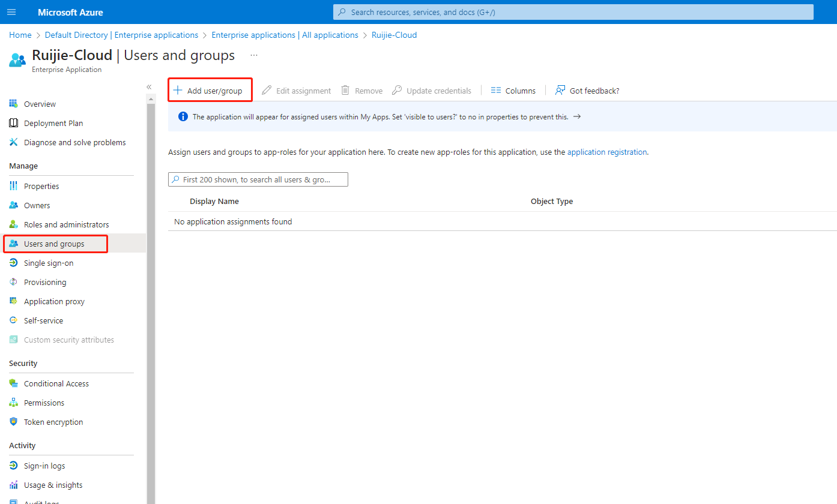Click the Add user/group plus button

point(178,91)
